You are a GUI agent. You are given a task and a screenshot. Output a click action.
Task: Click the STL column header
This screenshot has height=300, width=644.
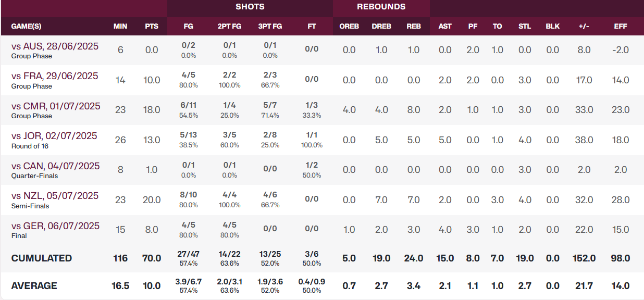[525, 26]
